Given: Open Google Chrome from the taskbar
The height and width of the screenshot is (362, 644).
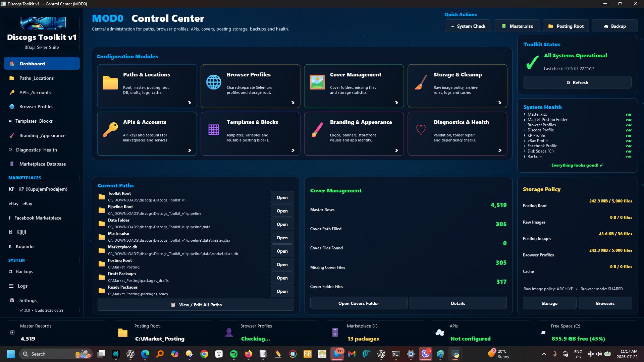Looking at the screenshot, I should [204, 354].
